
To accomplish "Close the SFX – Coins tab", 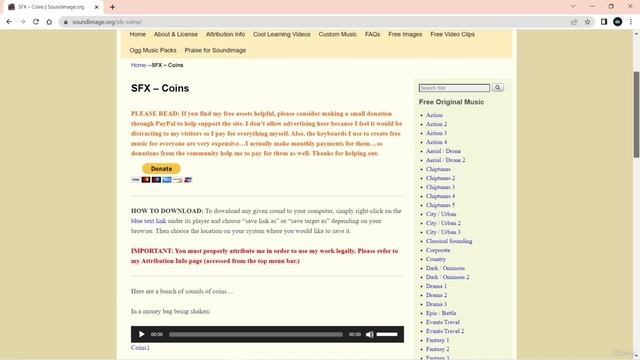I will point(97,7).
